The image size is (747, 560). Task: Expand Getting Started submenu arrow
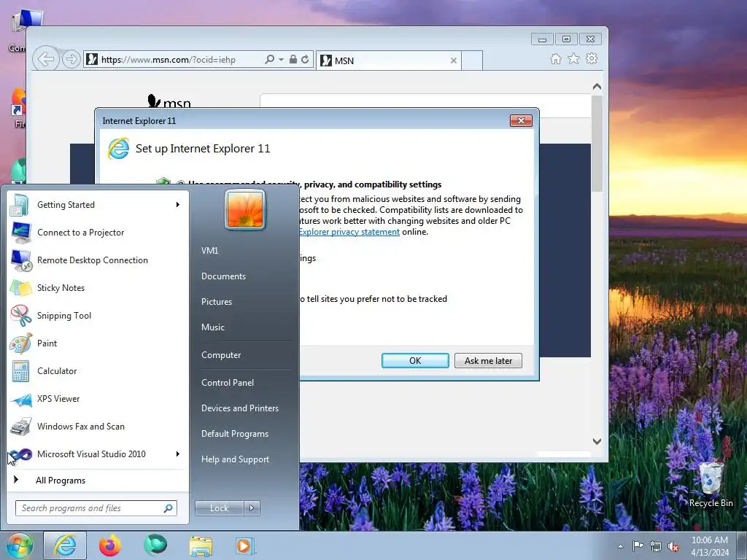tap(178, 205)
